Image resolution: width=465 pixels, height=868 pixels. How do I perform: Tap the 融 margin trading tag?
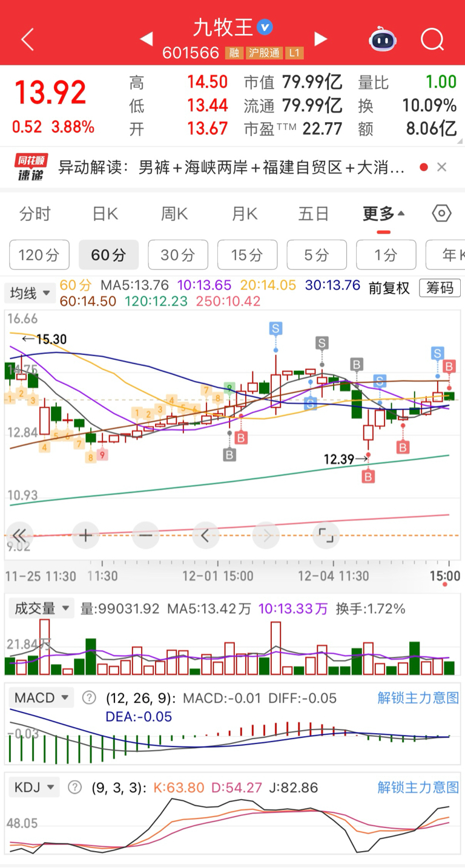tap(234, 53)
